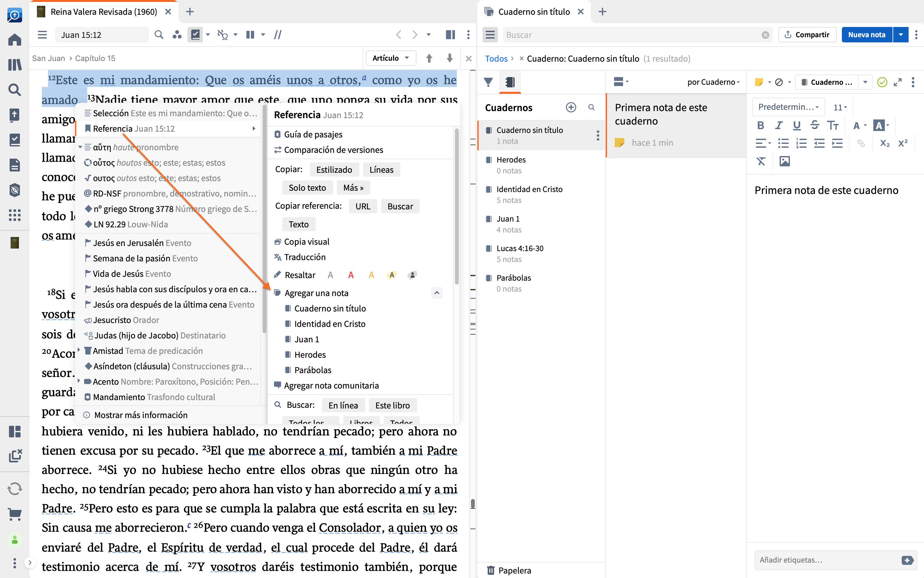Pick the yellow highlighter A swatch
Viewport: 924px width, 578px height.
click(x=391, y=275)
